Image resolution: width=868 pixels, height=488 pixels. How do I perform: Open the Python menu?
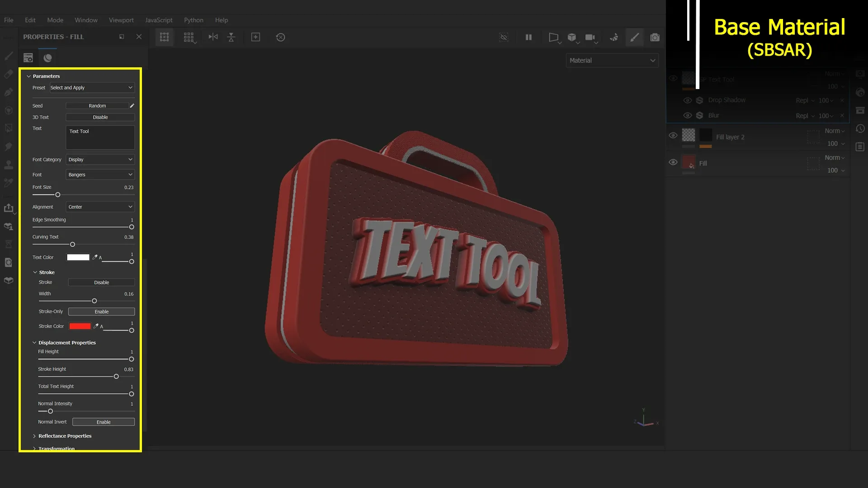coord(193,20)
